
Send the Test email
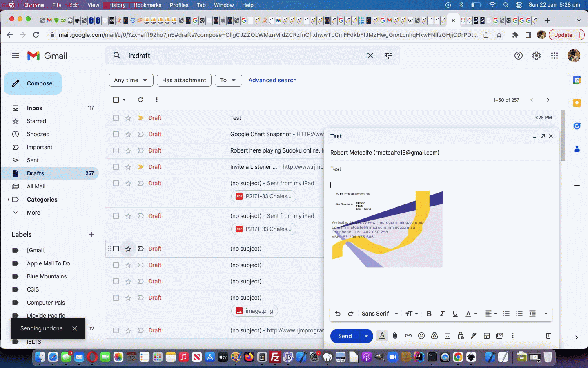point(345,336)
